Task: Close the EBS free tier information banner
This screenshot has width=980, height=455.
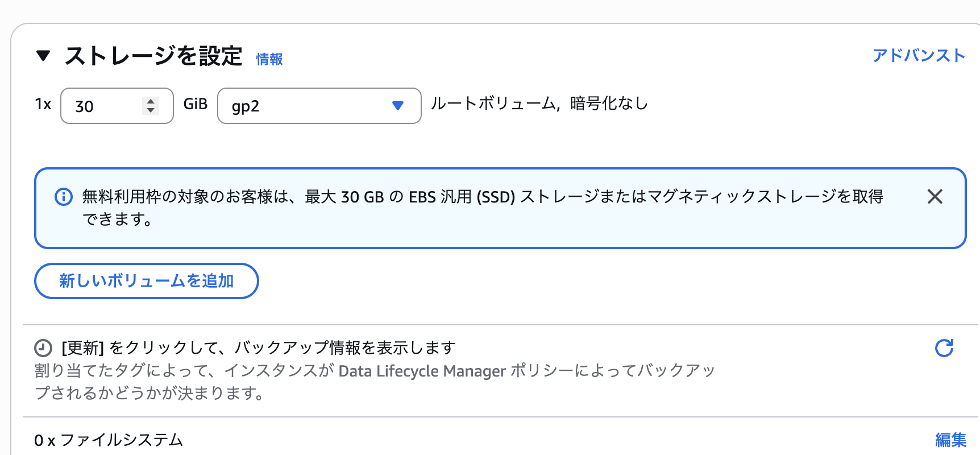Action: [x=935, y=197]
